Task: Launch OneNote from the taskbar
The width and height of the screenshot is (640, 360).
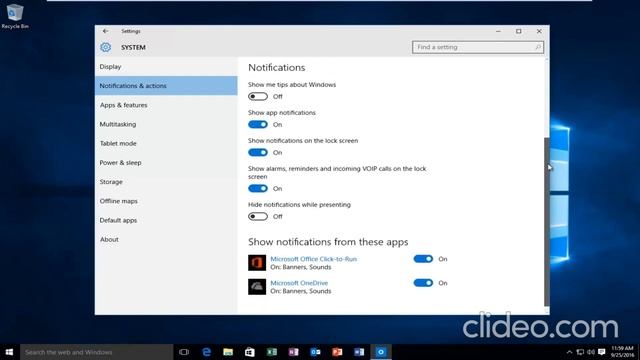Action: click(x=293, y=352)
